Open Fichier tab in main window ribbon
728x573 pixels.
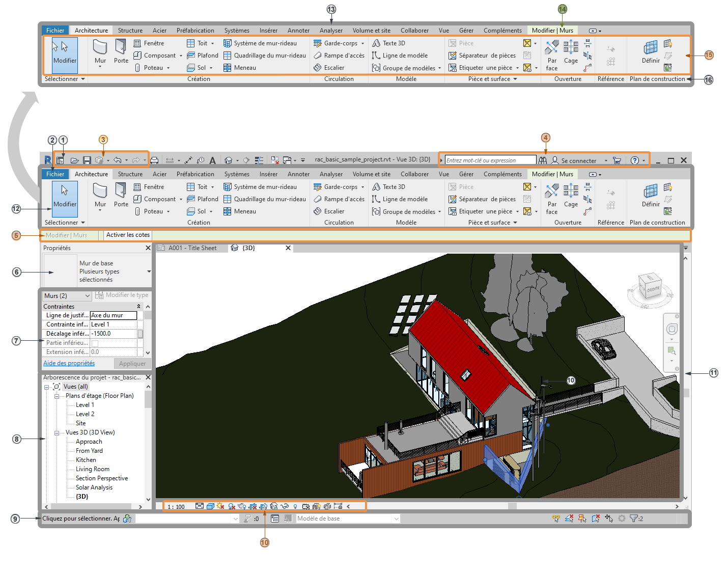coord(55,174)
